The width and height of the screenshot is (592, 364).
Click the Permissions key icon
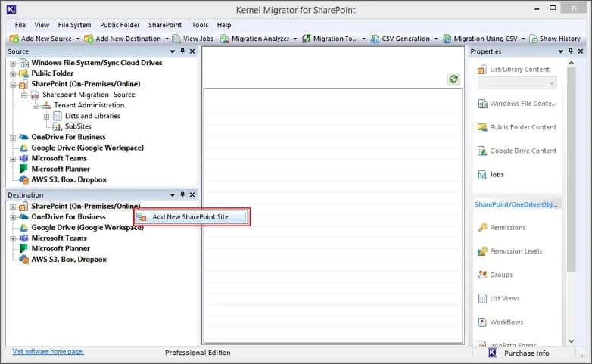pos(482,227)
